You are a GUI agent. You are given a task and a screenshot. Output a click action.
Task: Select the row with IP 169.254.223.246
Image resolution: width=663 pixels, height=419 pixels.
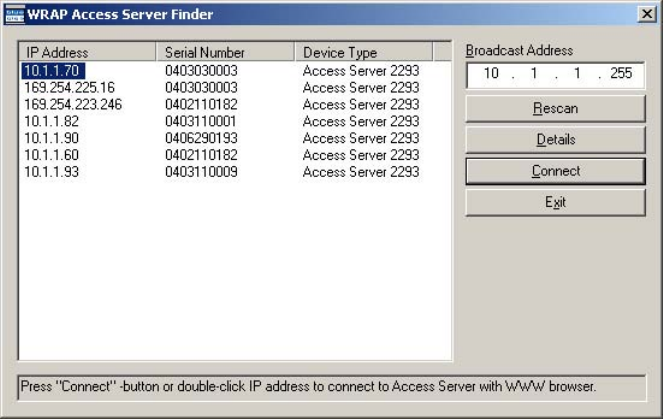[x=73, y=105]
